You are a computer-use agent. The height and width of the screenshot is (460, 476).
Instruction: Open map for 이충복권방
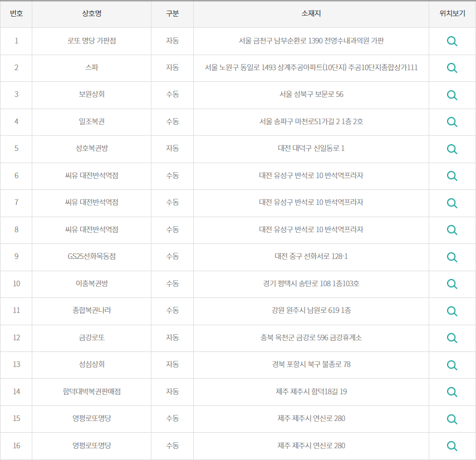pyautogui.click(x=452, y=284)
